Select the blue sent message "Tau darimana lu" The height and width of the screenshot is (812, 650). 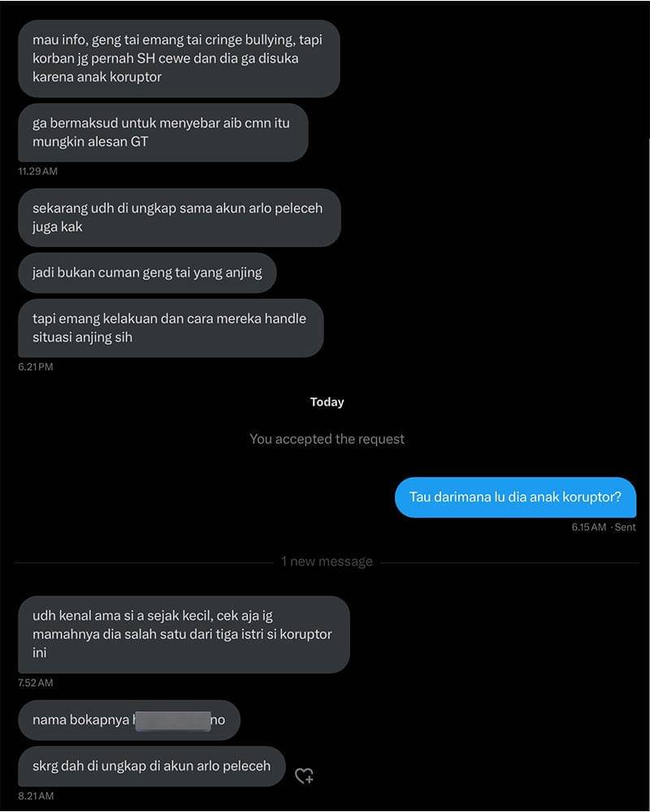click(515, 497)
